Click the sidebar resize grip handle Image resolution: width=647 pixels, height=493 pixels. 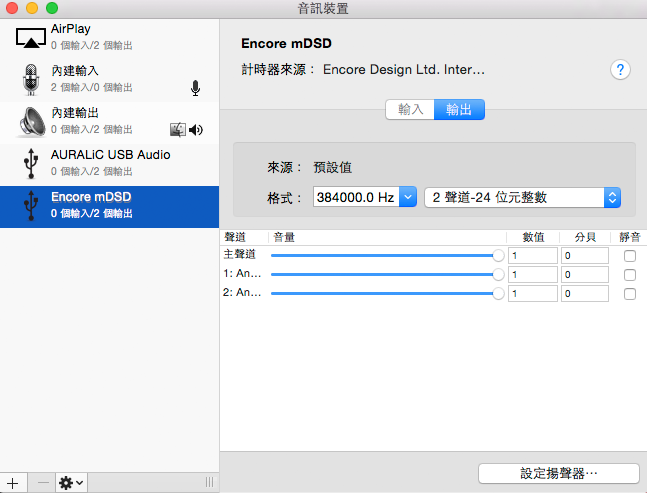coord(210,482)
